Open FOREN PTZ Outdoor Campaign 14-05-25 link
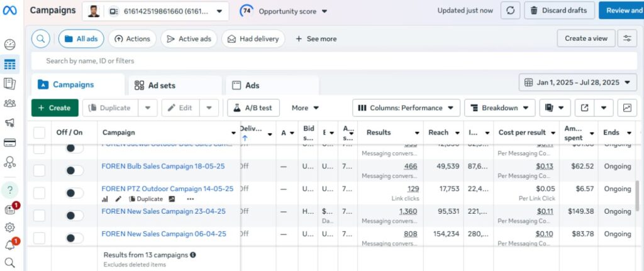The width and height of the screenshot is (644, 271). pos(167,189)
